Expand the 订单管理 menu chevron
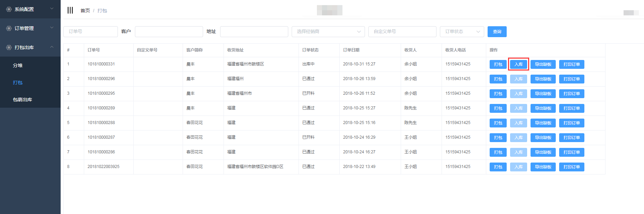This screenshot has width=644, height=214. click(52, 28)
